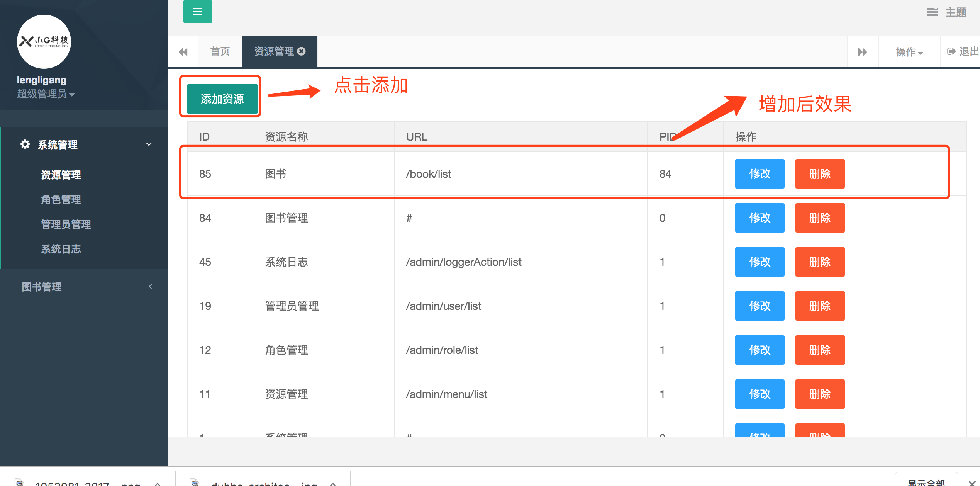Open the 操作 dropdown menu
The width and height of the screenshot is (980, 486).
(909, 52)
